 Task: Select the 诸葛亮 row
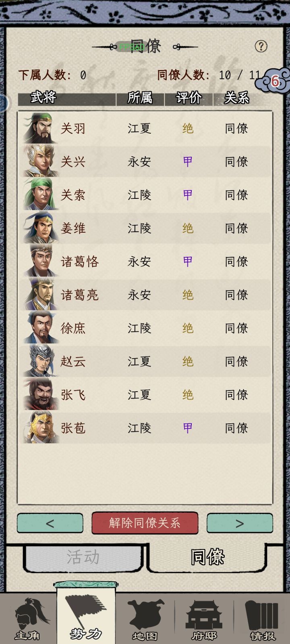tap(145, 295)
